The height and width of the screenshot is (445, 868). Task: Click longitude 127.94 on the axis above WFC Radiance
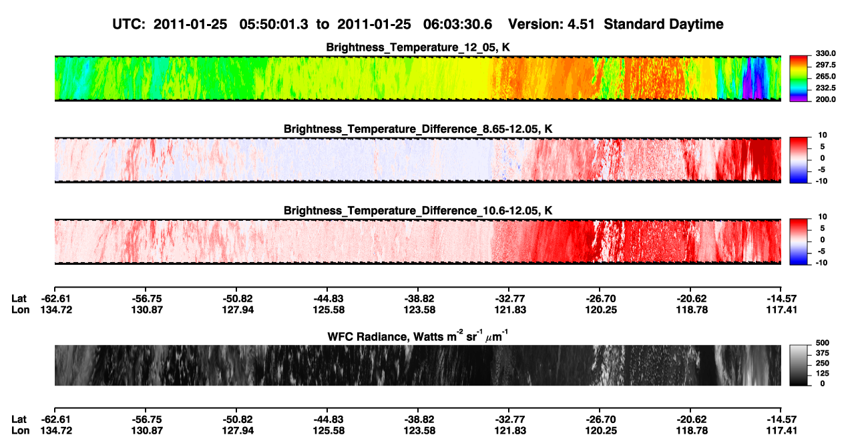[236, 309]
